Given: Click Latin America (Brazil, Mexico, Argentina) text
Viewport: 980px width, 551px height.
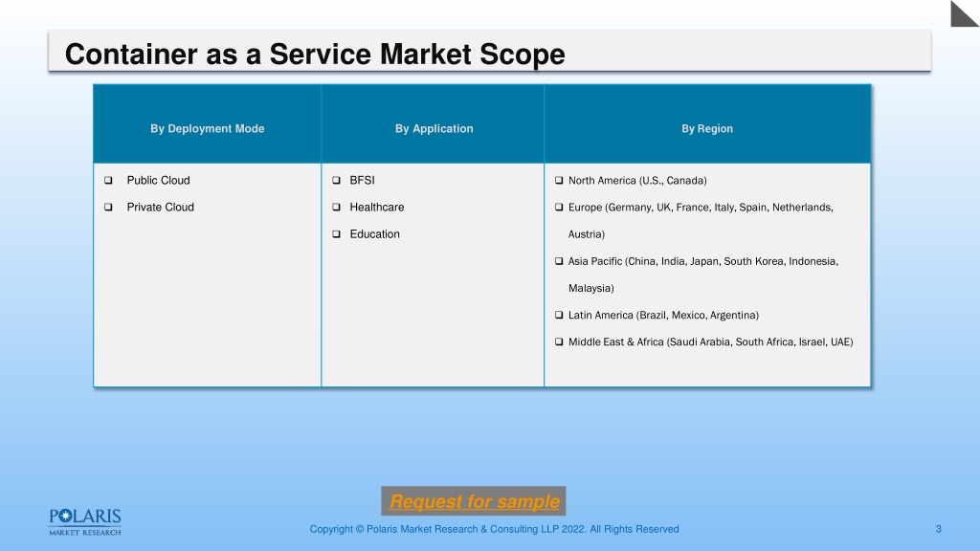Looking at the screenshot, I should (x=663, y=315).
